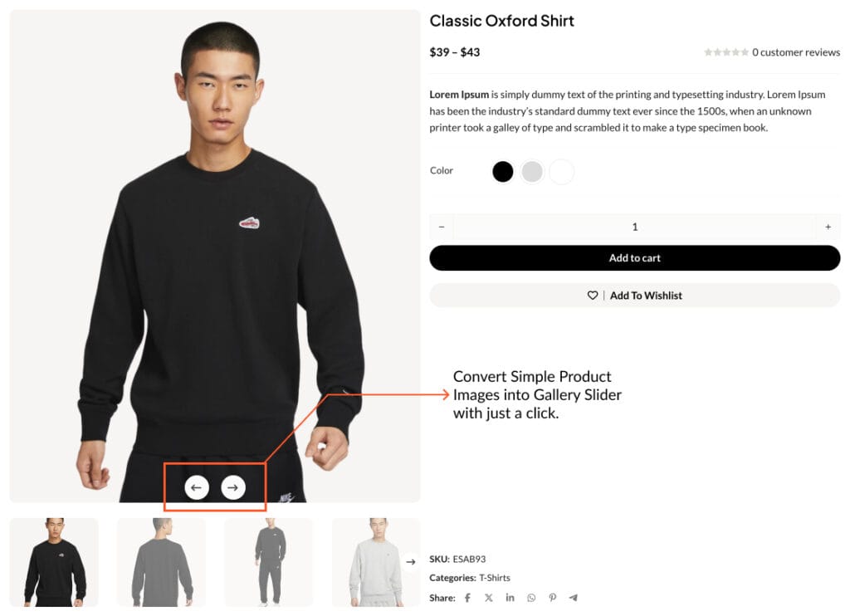The width and height of the screenshot is (850, 616).
Task: Select the black color swatch
Action: (502, 172)
